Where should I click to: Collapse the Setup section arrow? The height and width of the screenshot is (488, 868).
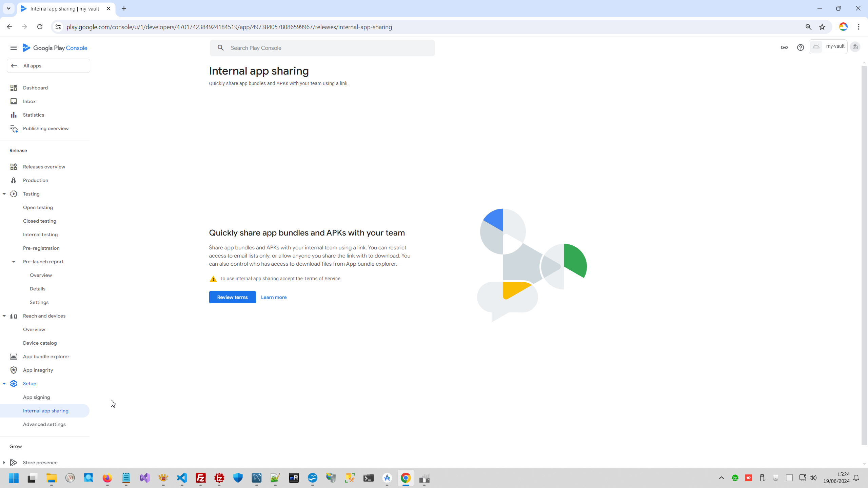tap(4, 384)
